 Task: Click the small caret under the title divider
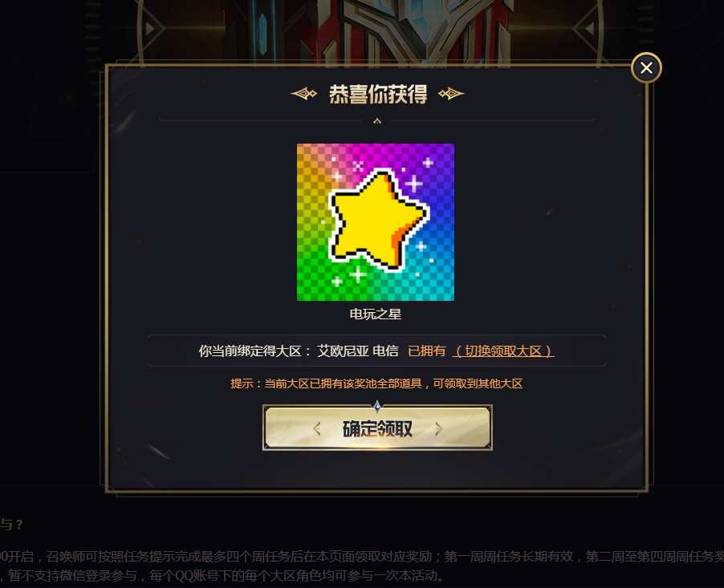pyautogui.click(x=377, y=121)
